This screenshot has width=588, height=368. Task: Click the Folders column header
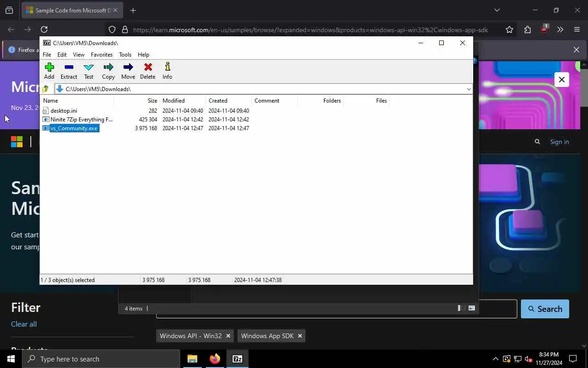pos(320,101)
